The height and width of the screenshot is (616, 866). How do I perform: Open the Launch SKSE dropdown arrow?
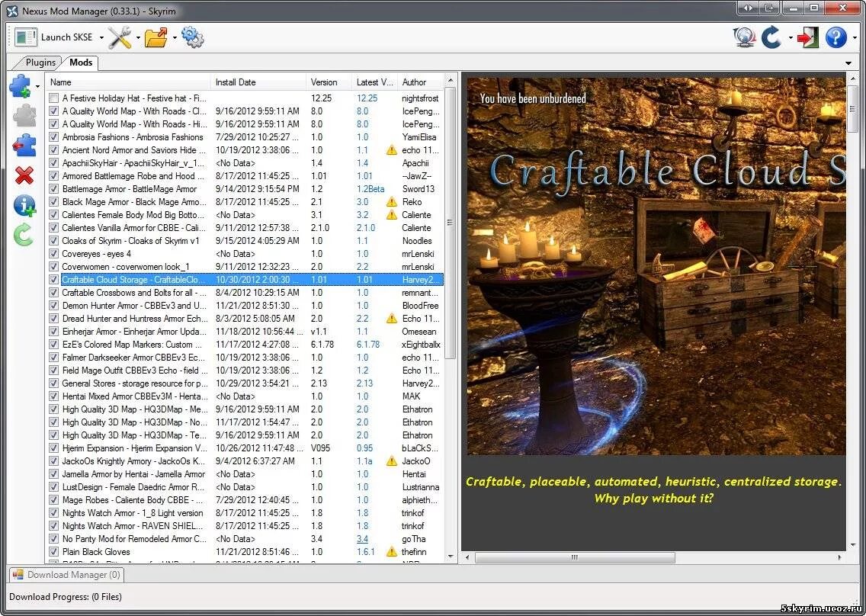tap(101, 37)
